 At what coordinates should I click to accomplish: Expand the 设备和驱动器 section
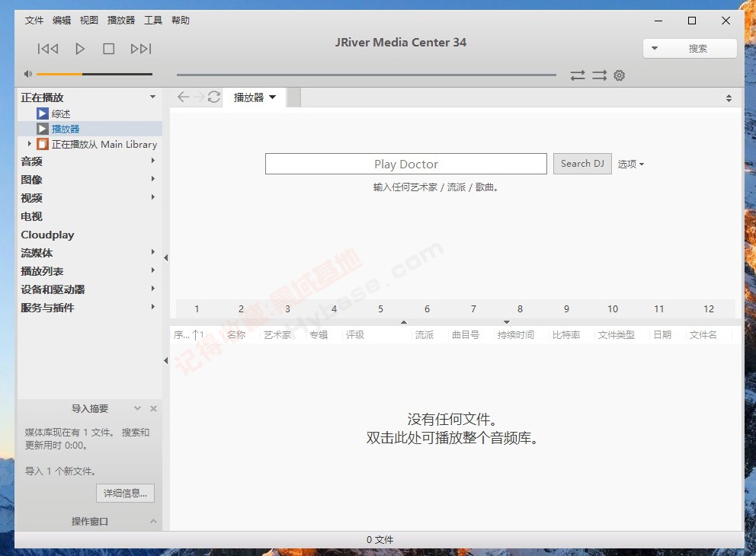153,289
